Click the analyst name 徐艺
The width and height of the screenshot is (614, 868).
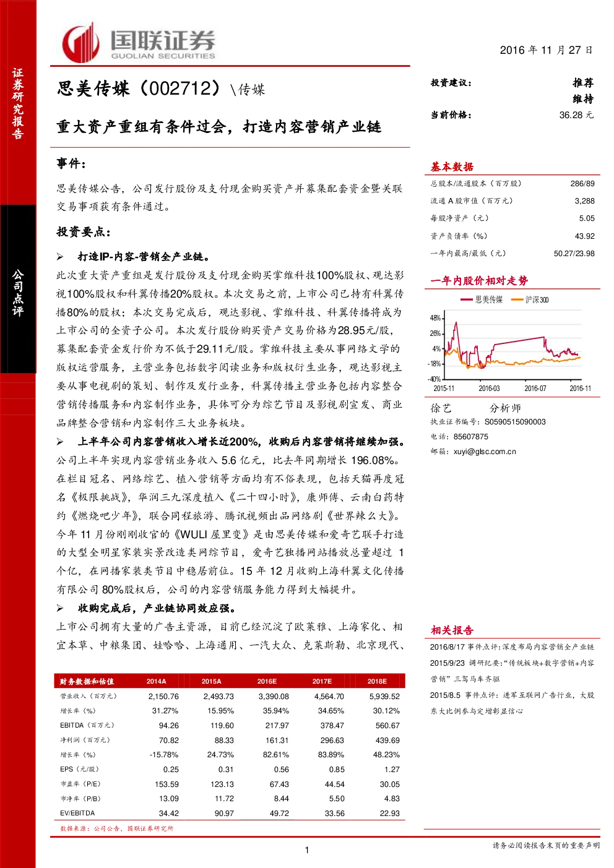(441, 408)
